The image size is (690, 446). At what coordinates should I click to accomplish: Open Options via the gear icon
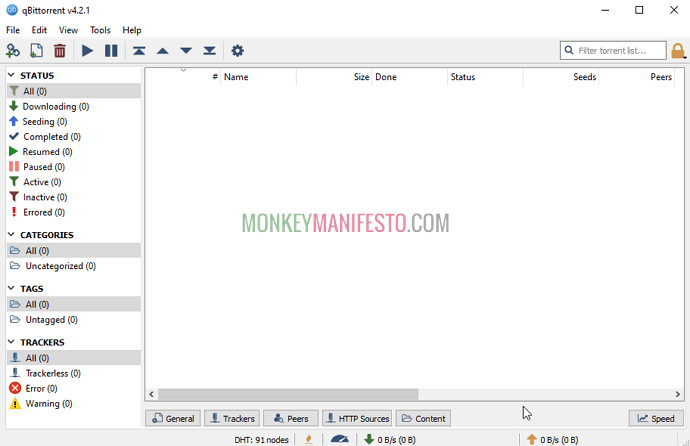tap(237, 51)
